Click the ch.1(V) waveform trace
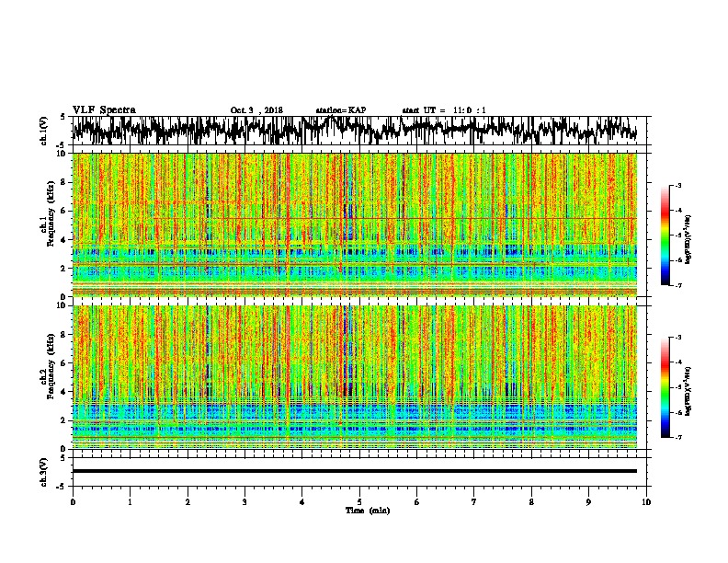The height and width of the screenshot is (563, 728). pos(355,130)
